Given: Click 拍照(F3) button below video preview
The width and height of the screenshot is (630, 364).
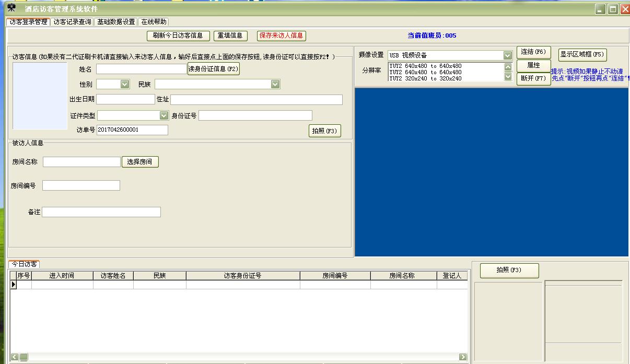Looking at the screenshot, I should coord(509,271).
